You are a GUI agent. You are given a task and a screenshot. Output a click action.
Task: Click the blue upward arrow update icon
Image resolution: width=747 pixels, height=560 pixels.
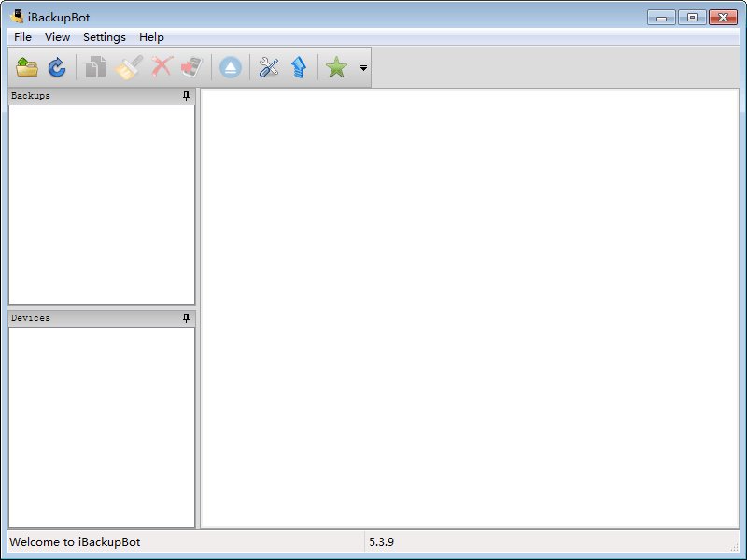click(299, 67)
